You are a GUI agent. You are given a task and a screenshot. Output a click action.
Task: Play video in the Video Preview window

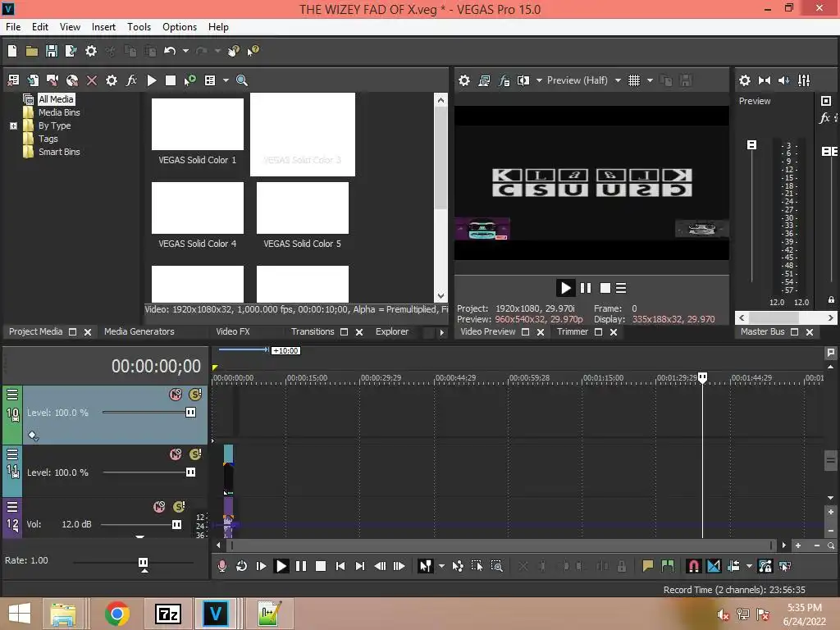565,288
